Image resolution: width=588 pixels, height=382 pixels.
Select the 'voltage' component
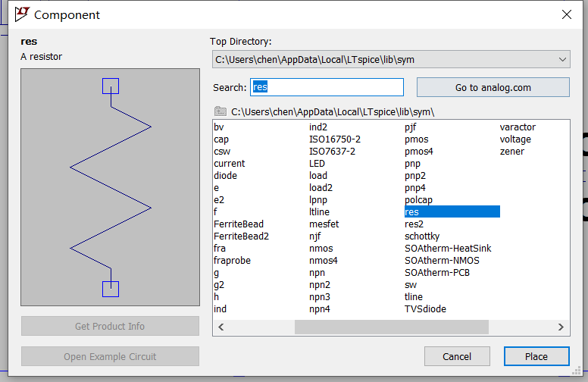(x=515, y=139)
